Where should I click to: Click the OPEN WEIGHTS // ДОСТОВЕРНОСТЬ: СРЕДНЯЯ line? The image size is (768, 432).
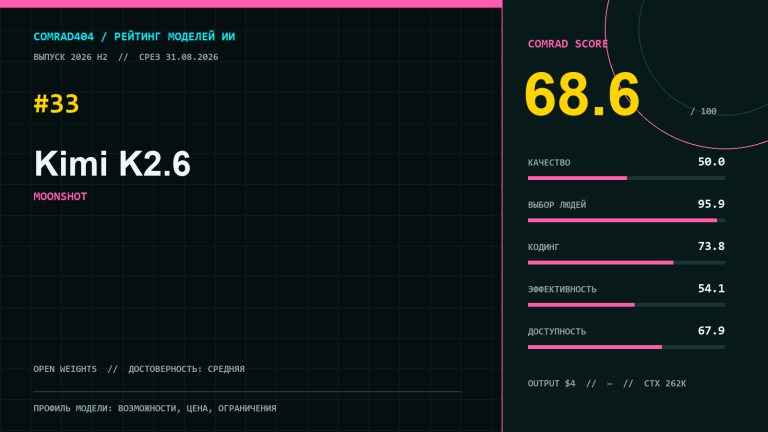pyautogui.click(x=139, y=369)
